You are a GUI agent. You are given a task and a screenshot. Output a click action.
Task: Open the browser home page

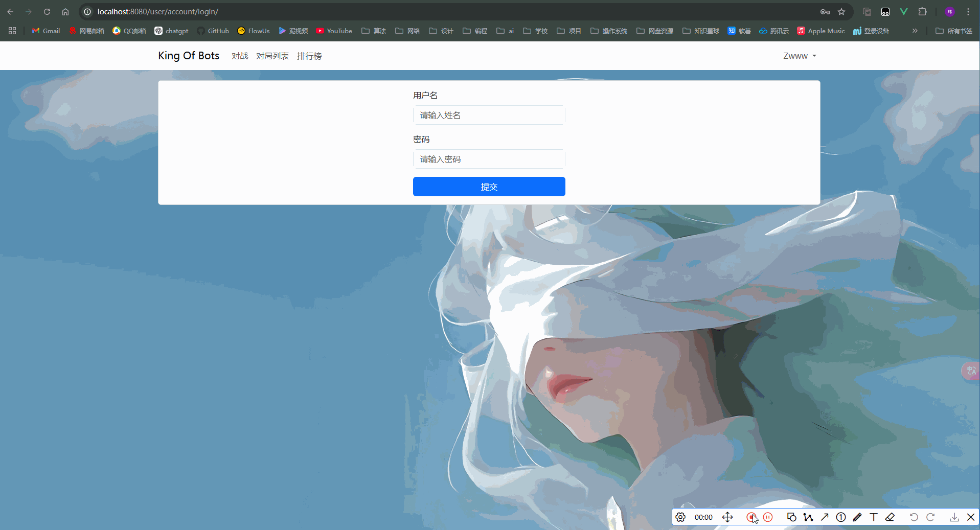point(65,12)
